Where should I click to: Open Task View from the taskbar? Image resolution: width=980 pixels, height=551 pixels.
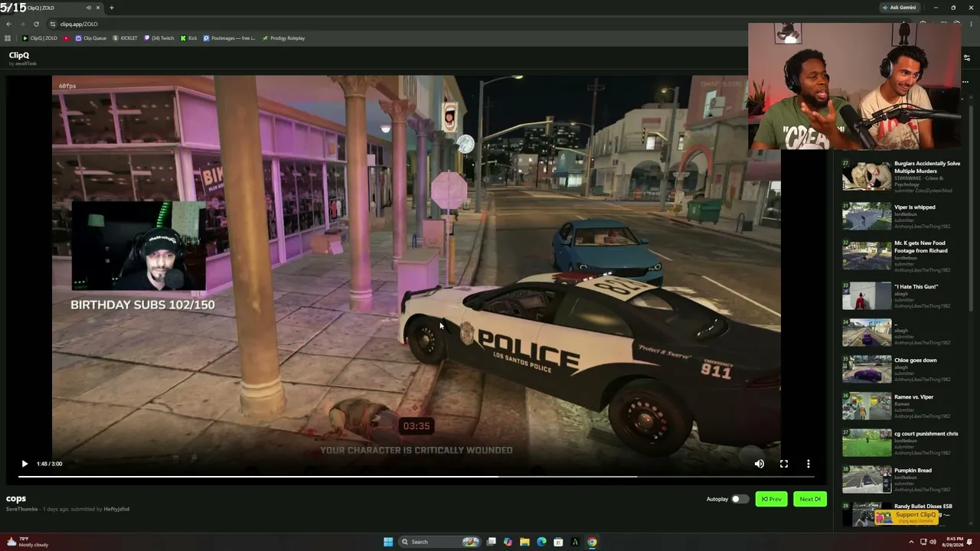point(492,542)
